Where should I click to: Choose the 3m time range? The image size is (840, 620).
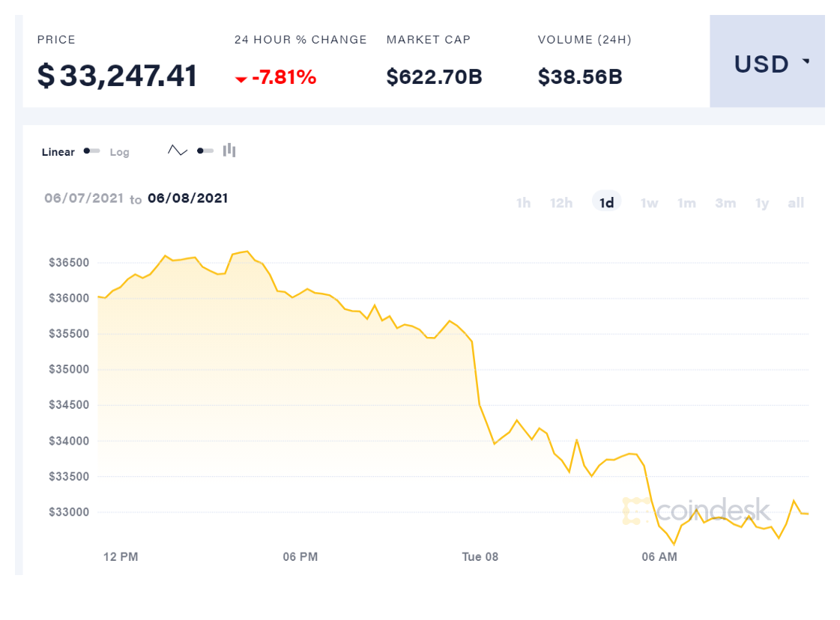pos(725,203)
